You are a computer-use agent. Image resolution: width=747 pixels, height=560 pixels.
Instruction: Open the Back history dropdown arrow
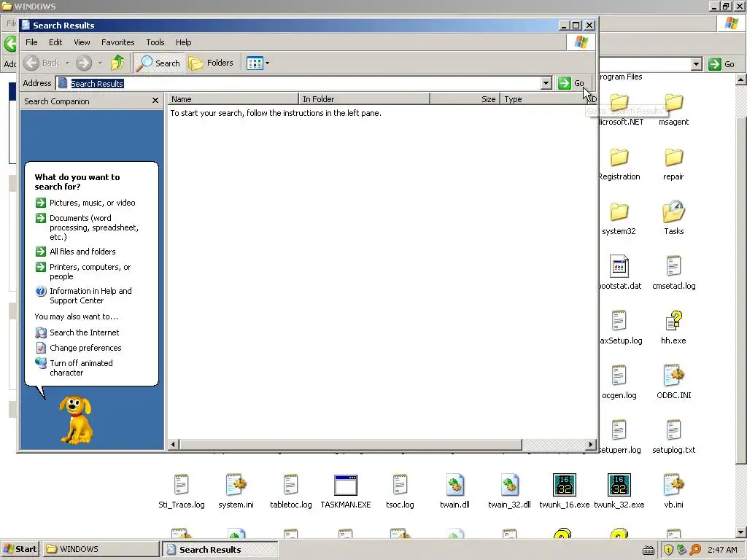click(67, 63)
